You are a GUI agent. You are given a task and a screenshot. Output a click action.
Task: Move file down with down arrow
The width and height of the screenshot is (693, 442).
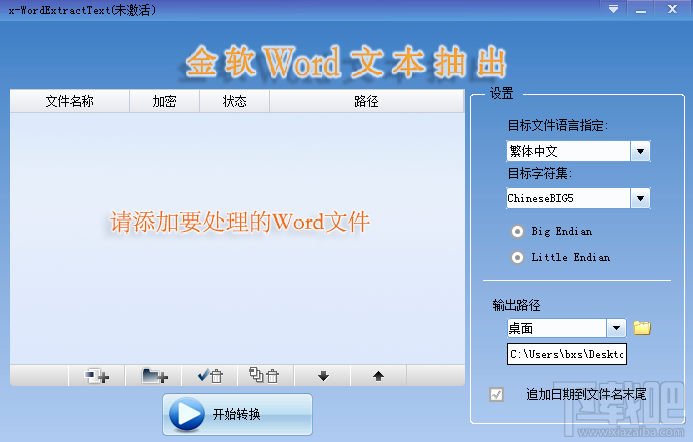pyautogui.click(x=323, y=376)
